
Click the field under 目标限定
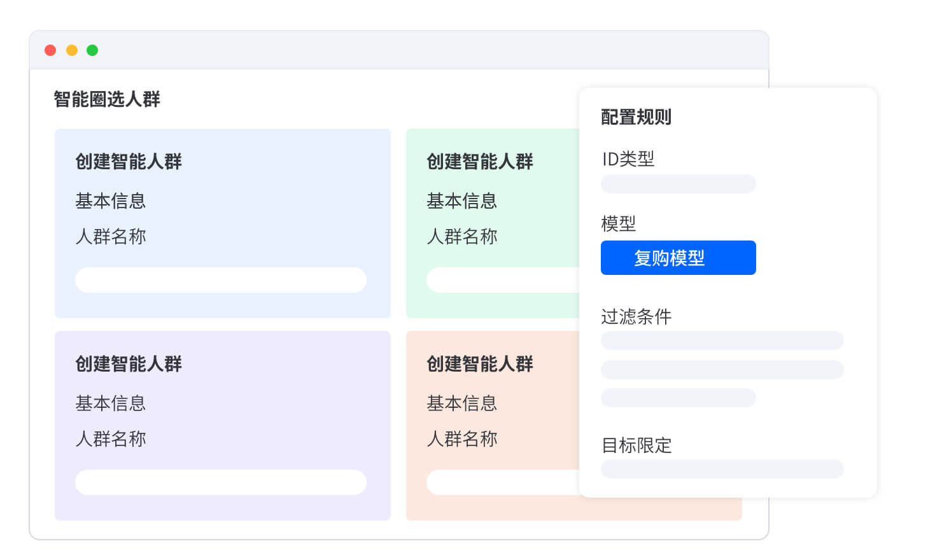(x=722, y=469)
